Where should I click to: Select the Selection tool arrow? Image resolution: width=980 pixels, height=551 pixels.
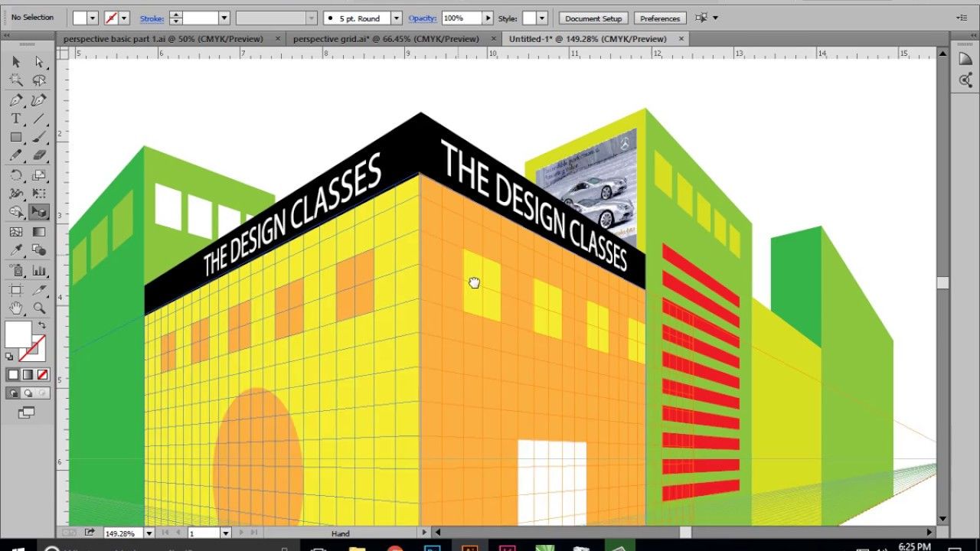pos(16,61)
